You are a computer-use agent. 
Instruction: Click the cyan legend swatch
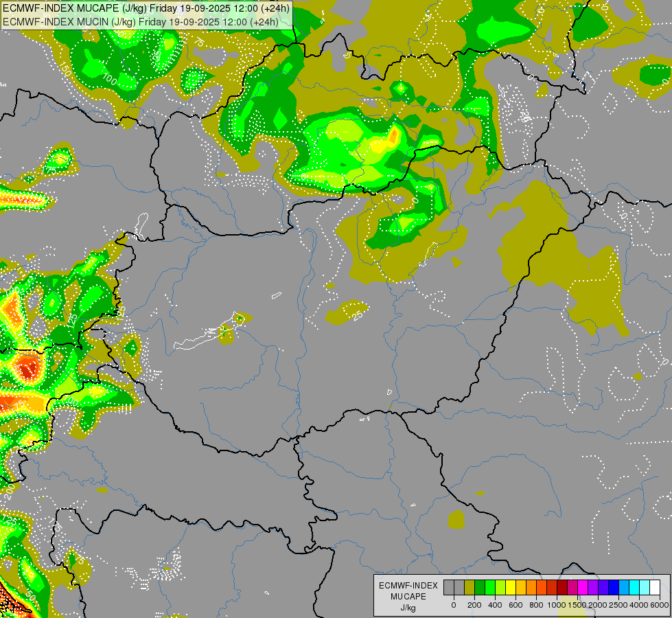635,587
